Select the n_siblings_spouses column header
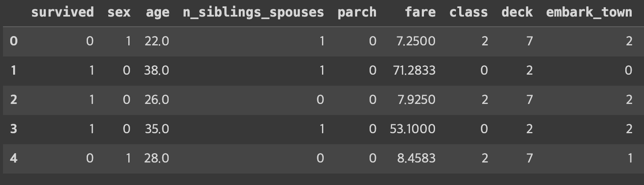Image resolution: width=644 pixels, height=185 pixels. point(253,12)
